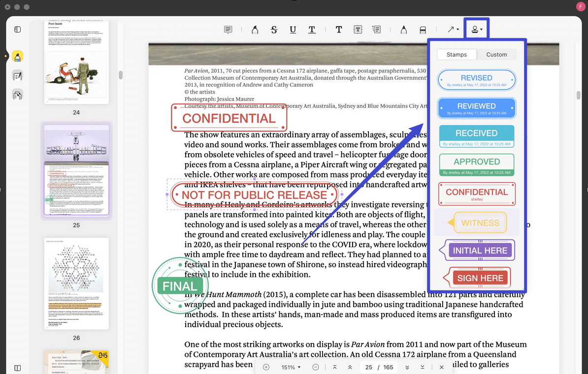
Task: Select the Highlighter tool in the toolbar
Action: tap(255, 29)
